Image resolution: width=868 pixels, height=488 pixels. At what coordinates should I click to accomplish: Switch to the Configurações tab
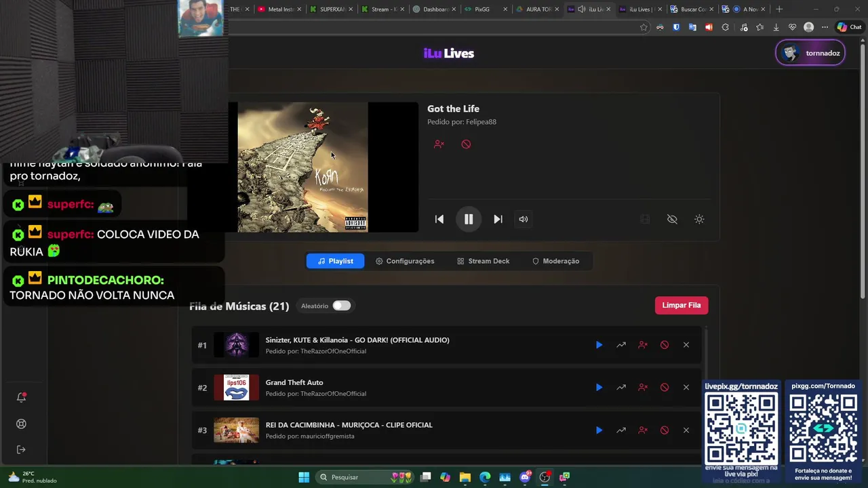tap(405, 261)
